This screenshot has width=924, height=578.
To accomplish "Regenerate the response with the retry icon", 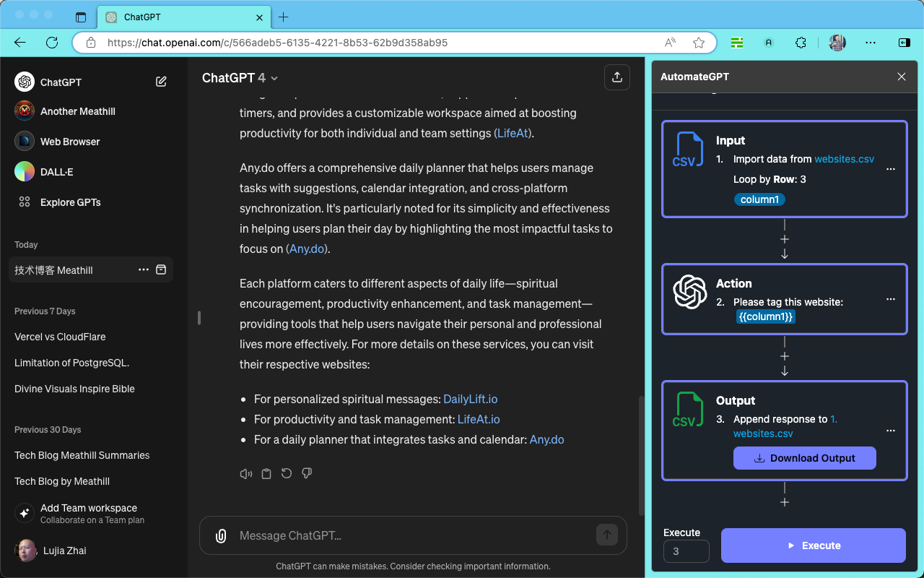I will [x=286, y=473].
